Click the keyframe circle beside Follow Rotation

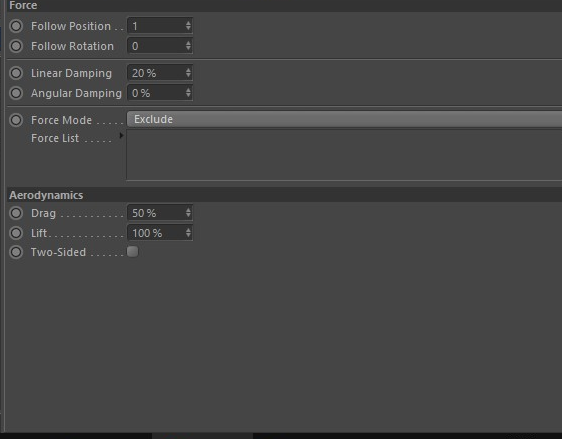16,46
